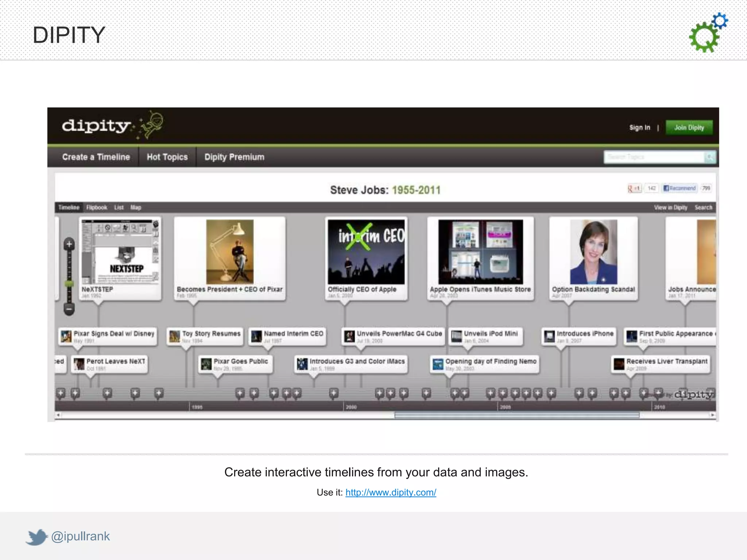Click the Search link in timeline bar
This screenshot has width=747, height=560.
point(704,207)
